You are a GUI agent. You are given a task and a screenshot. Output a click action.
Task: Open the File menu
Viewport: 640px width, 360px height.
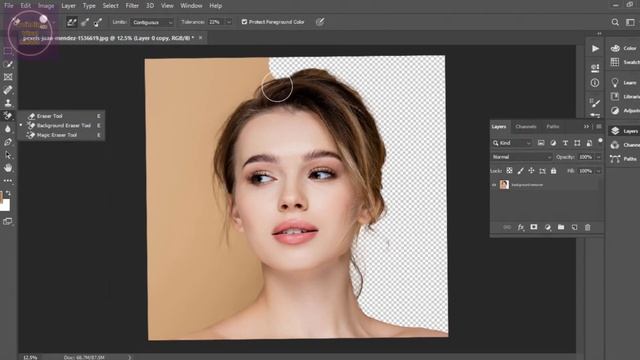click(9, 6)
